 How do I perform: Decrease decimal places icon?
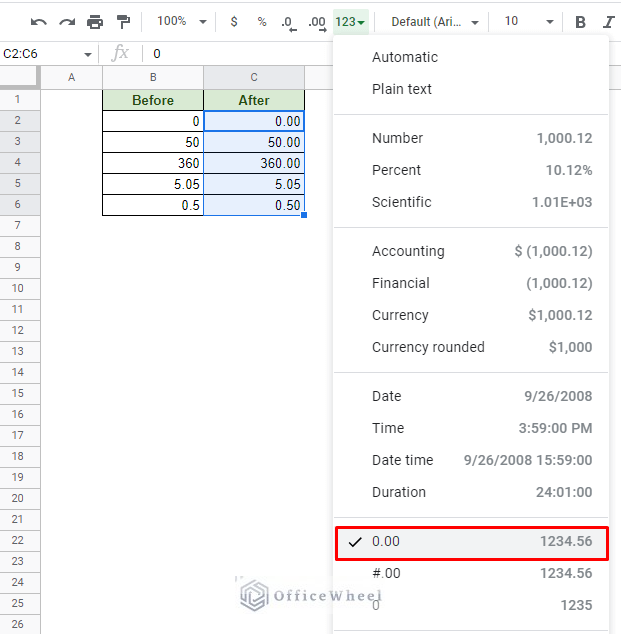(x=288, y=21)
